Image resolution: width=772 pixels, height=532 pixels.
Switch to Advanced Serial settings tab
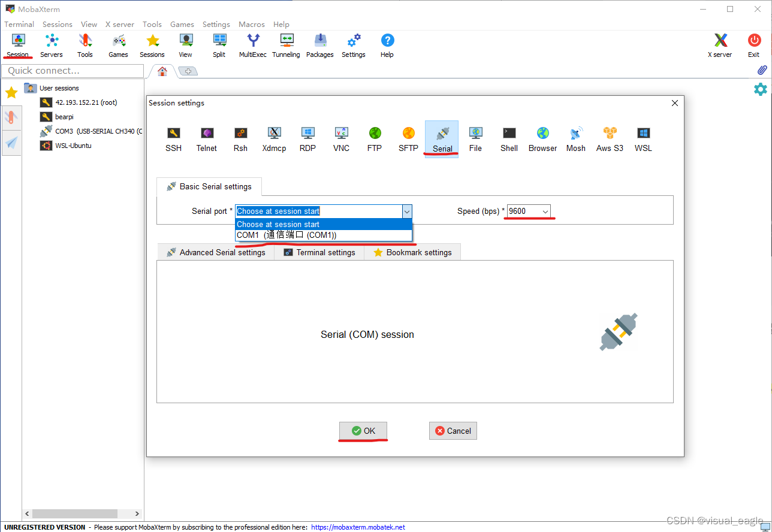[216, 252]
